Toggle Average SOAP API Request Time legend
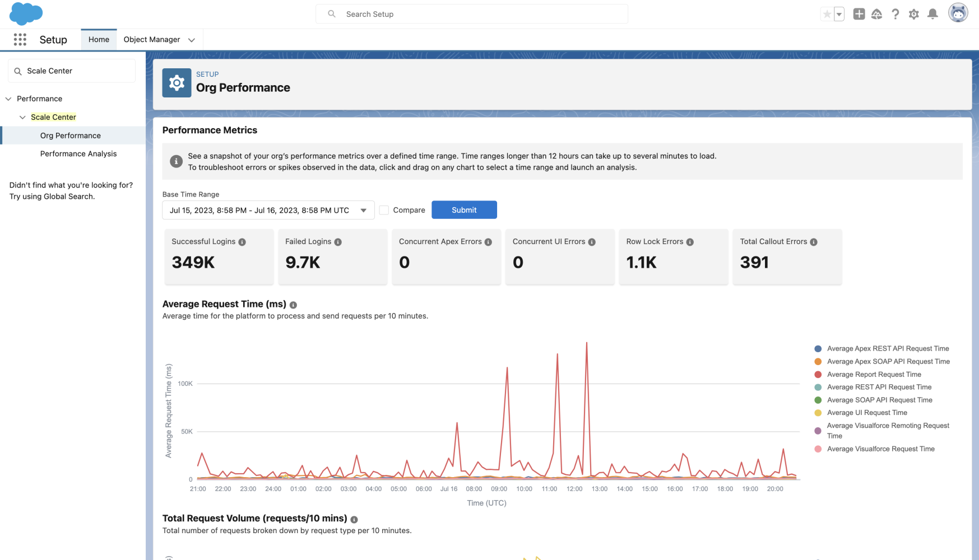The width and height of the screenshot is (979, 560). click(x=873, y=400)
